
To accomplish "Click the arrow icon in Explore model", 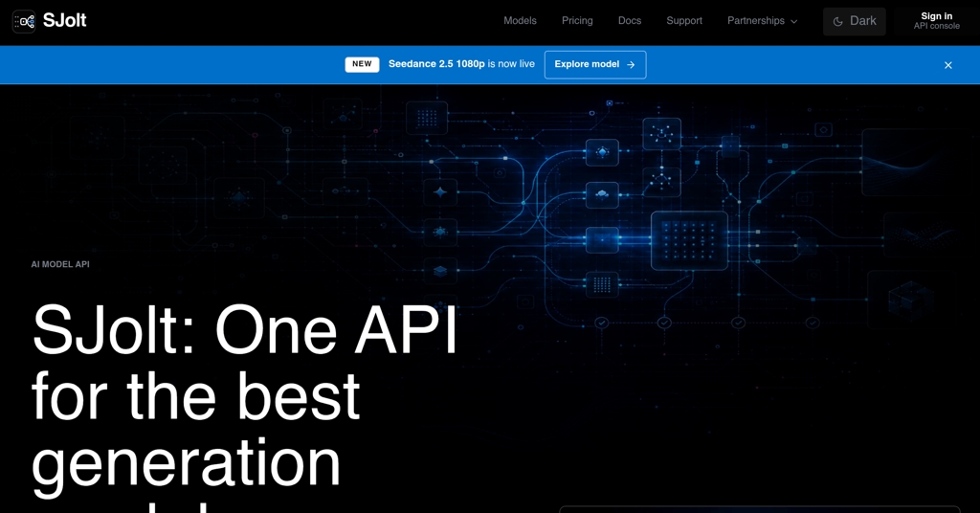I will [x=631, y=64].
